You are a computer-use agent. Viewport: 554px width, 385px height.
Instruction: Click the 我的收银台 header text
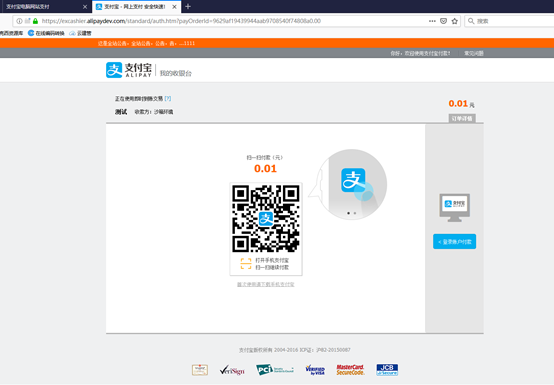(176, 73)
